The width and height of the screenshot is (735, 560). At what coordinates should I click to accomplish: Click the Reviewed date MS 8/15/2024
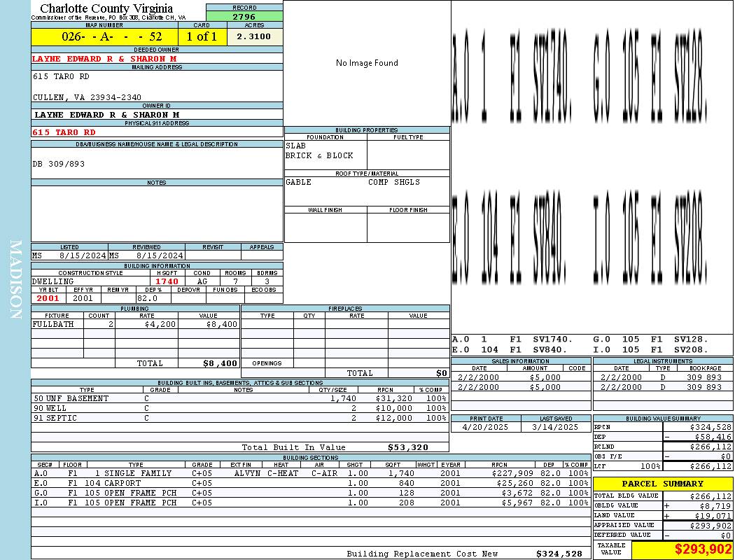click(x=146, y=256)
